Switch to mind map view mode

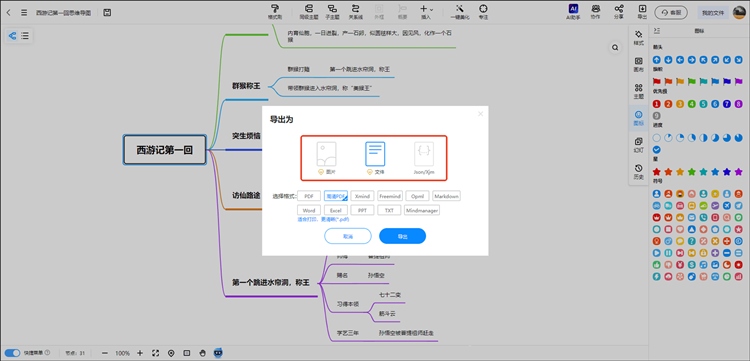(12, 35)
